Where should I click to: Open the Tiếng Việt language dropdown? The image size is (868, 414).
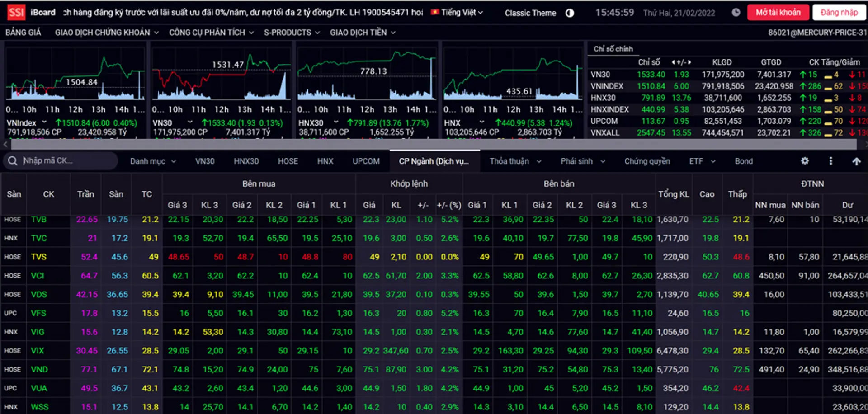(x=462, y=13)
